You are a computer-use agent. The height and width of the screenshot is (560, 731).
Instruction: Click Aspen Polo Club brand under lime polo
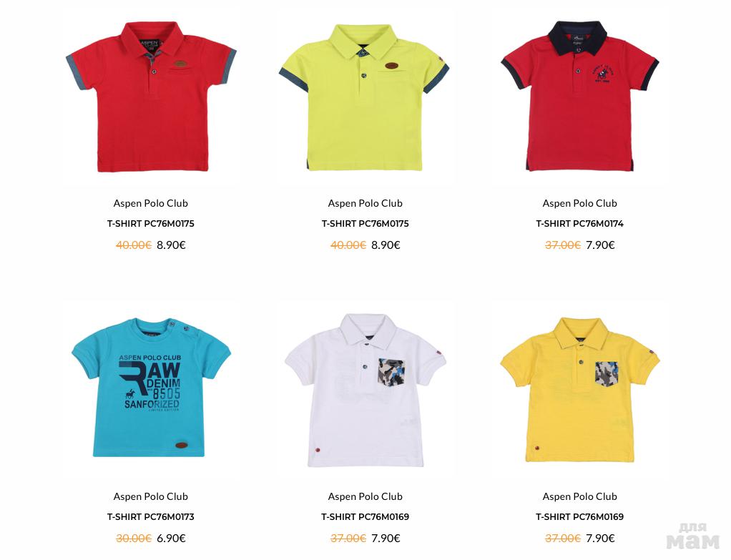click(x=365, y=203)
